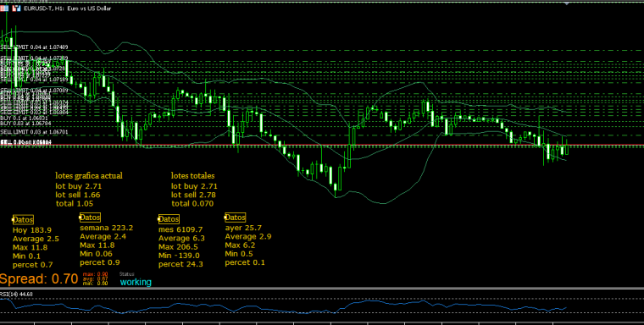The image size is (644, 325).
Task: Click the 'mes 6109.7' value
Action: tap(180, 229)
